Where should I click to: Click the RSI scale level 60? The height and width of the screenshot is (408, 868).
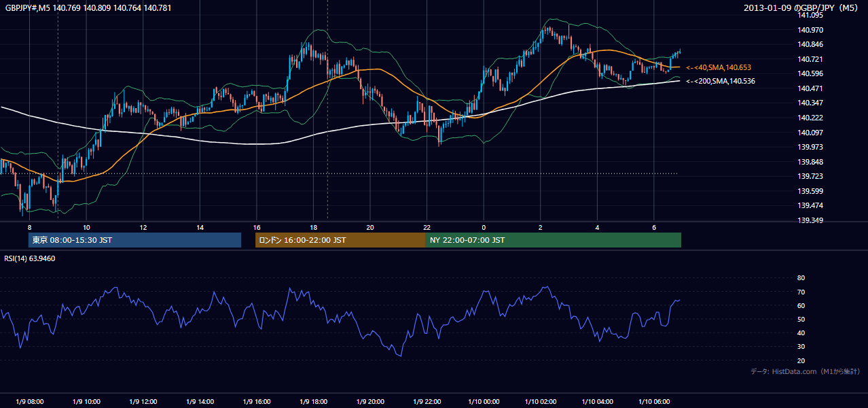801,305
